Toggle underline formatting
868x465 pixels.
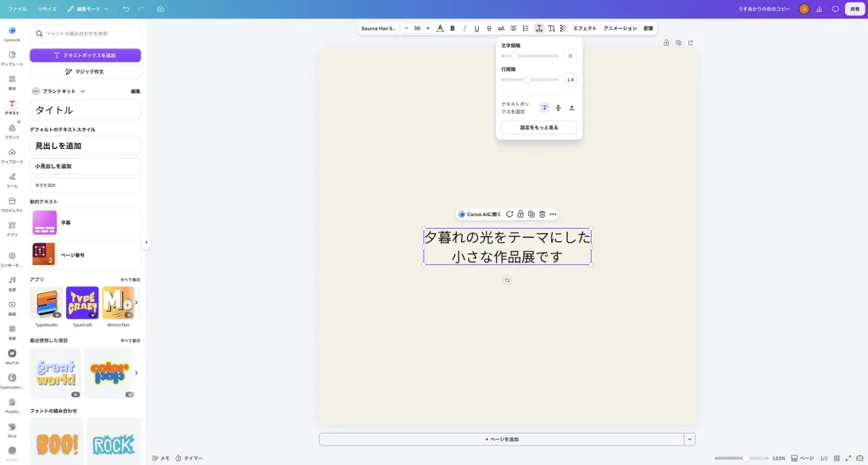pos(476,28)
